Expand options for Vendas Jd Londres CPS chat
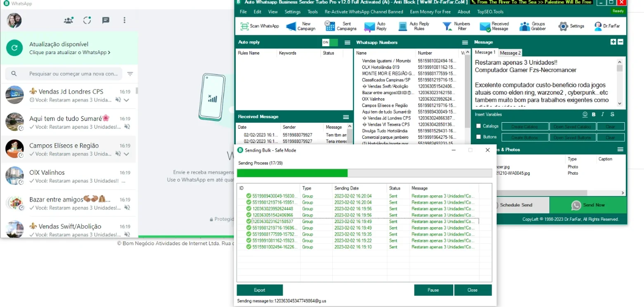Screen dimensions: 644x307 coord(127,100)
